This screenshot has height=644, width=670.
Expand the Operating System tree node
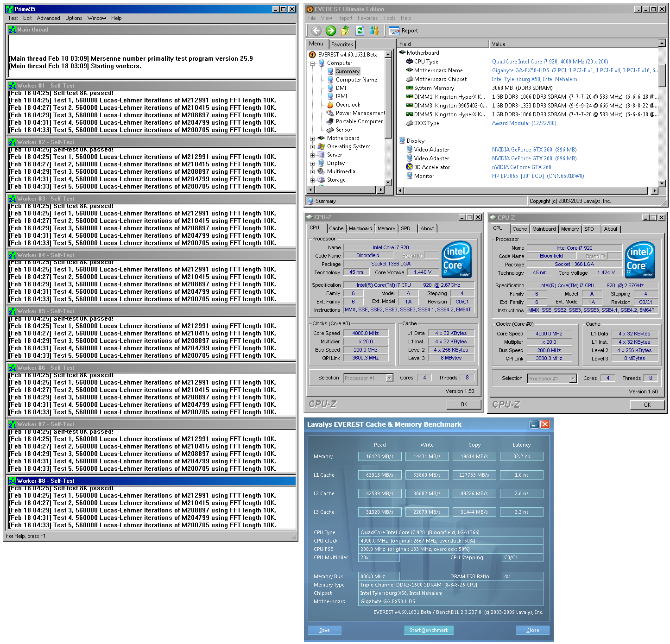point(312,147)
